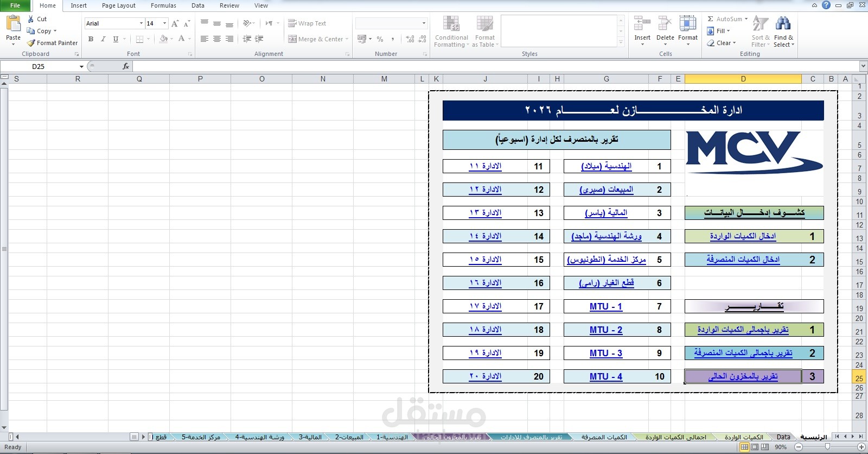This screenshot has width=868, height=454.
Task: Open link الادارة ١١
Action: [x=485, y=166]
